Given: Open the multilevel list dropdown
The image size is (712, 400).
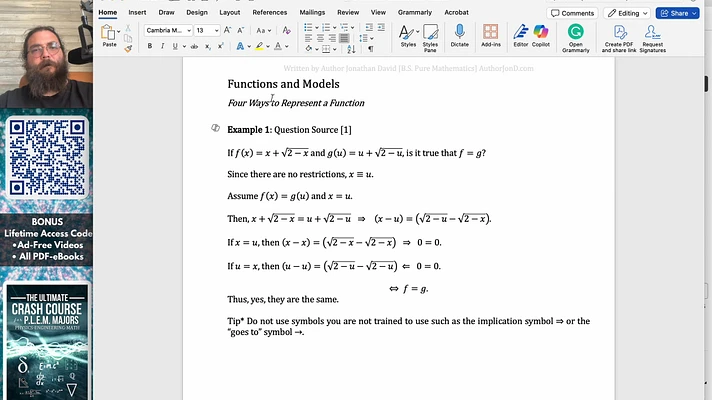Looking at the screenshot, I should pos(352,28).
